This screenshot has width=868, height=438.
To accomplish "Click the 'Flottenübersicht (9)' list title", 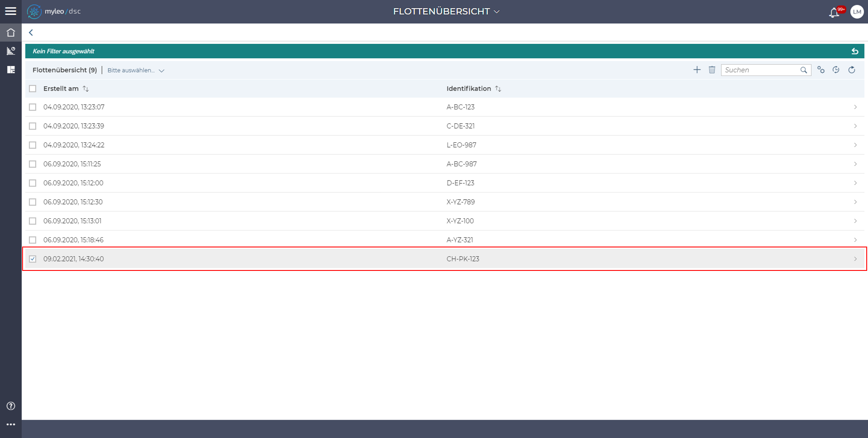I will (65, 70).
